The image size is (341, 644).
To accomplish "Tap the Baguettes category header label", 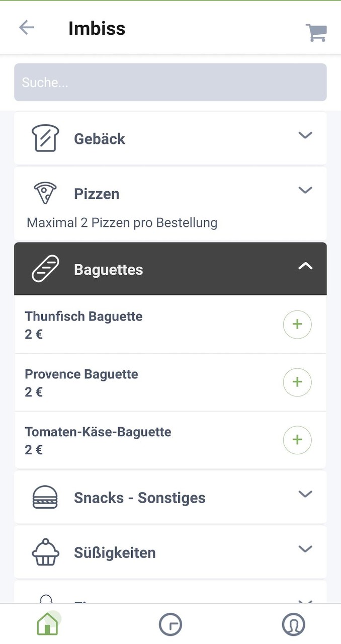I will tap(108, 270).
